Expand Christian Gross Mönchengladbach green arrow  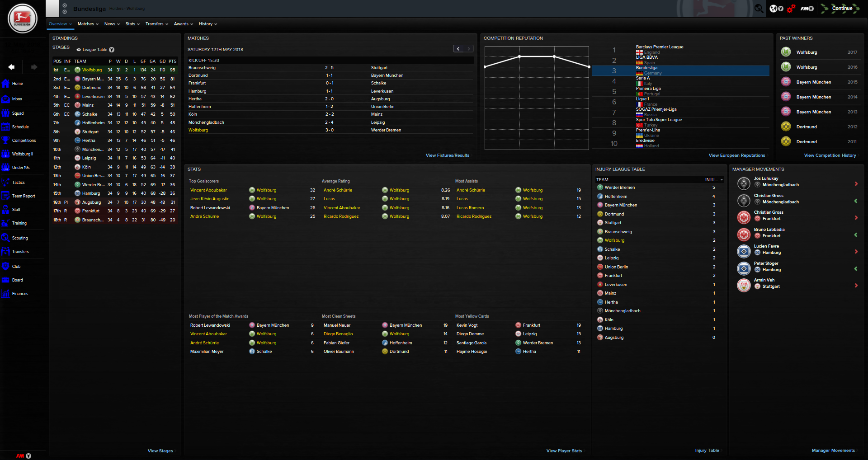tap(856, 201)
